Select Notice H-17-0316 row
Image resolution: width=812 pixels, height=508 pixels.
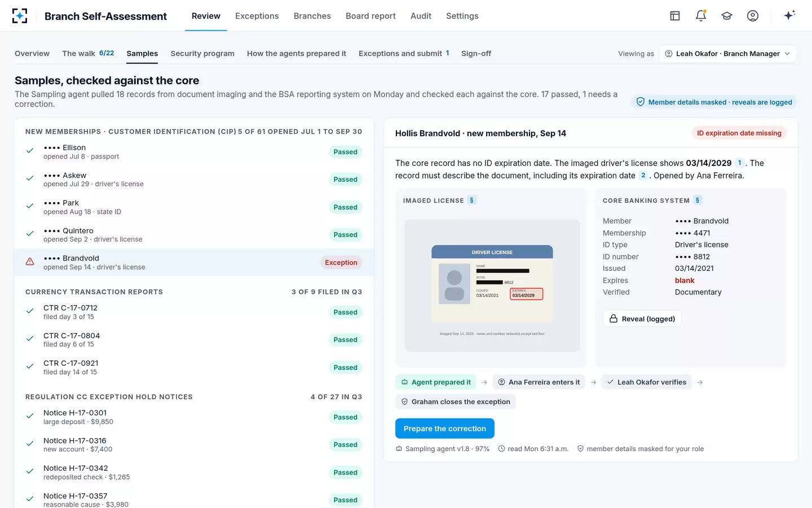click(194, 445)
